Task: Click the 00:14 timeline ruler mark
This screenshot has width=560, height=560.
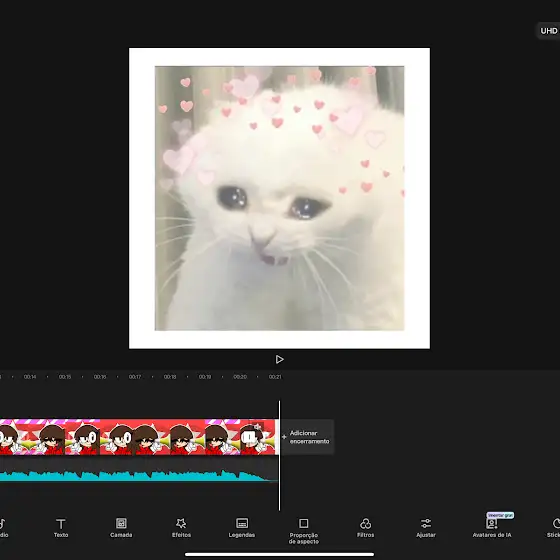Action: click(x=30, y=377)
